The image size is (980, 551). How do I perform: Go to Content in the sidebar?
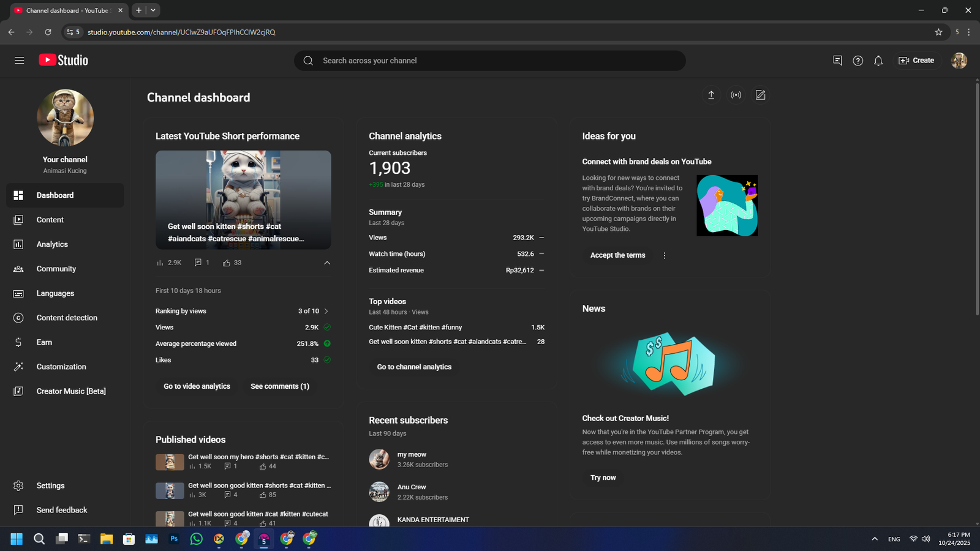(50, 220)
